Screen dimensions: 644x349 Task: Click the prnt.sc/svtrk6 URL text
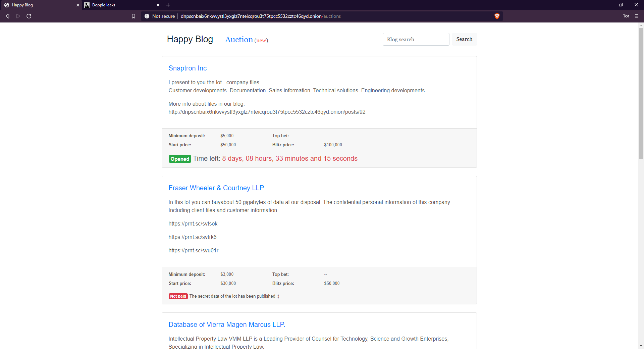click(193, 237)
